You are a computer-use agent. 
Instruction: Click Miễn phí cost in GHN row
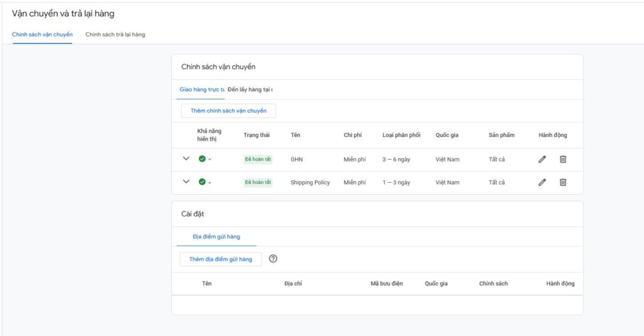[x=355, y=160]
